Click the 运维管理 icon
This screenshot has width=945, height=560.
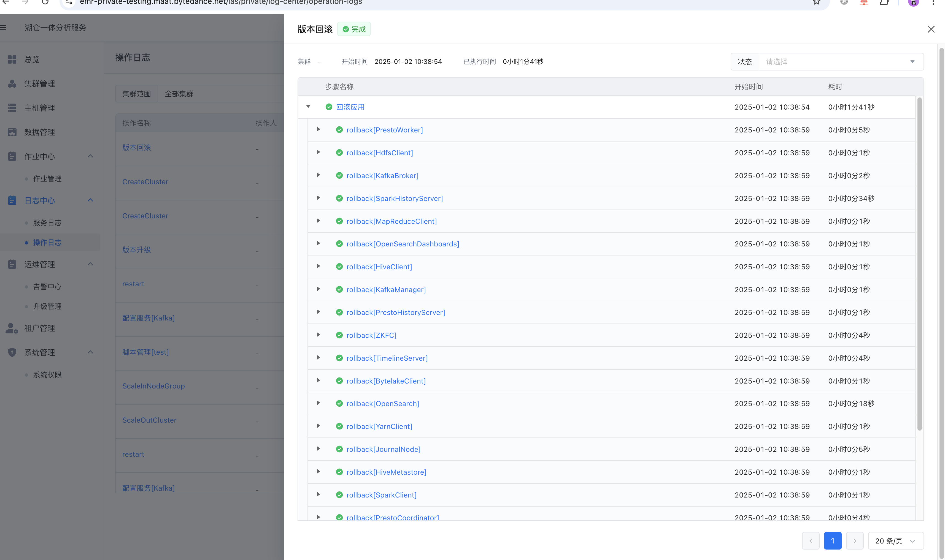(12, 264)
